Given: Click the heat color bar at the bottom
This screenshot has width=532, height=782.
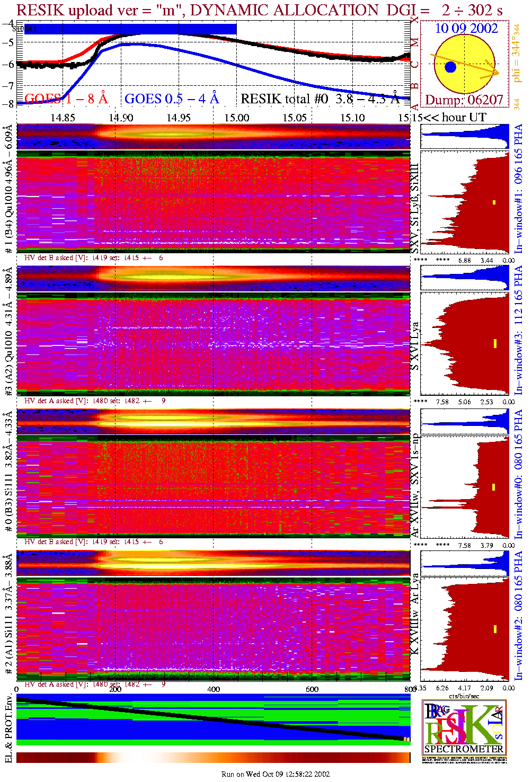Looking at the screenshot, I should click(213, 758).
